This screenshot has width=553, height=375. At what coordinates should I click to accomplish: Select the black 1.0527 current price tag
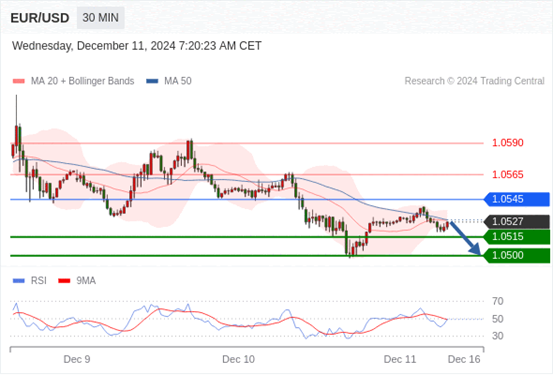[x=516, y=222]
